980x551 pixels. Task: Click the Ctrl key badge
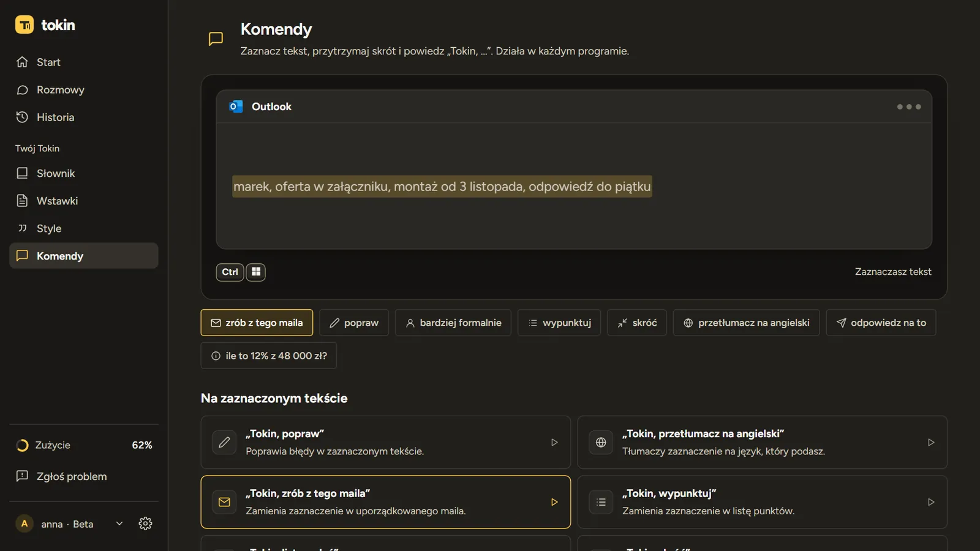pyautogui.click(x=230, y=272)
